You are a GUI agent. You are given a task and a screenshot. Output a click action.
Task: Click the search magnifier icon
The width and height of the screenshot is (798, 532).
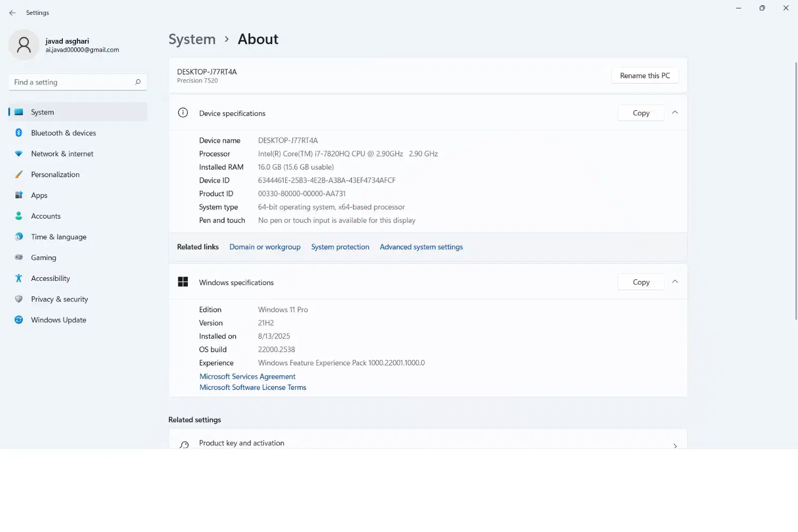click(x=138, y=82)
